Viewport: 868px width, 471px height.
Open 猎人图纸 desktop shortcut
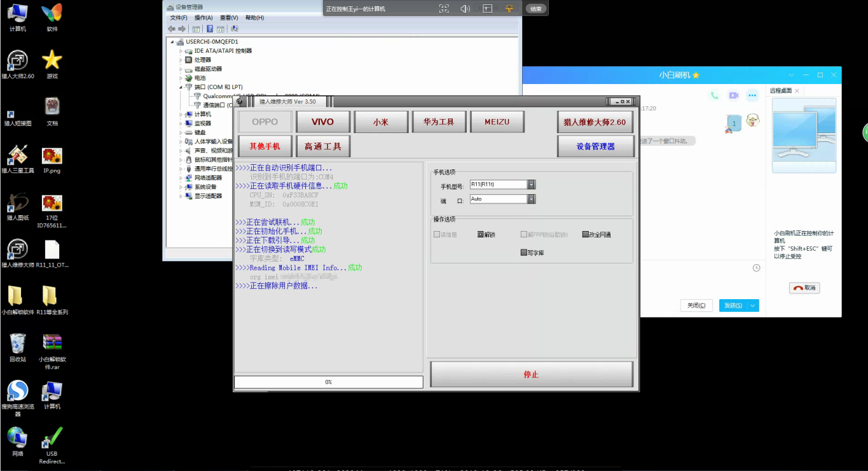(x=17, y=206)
